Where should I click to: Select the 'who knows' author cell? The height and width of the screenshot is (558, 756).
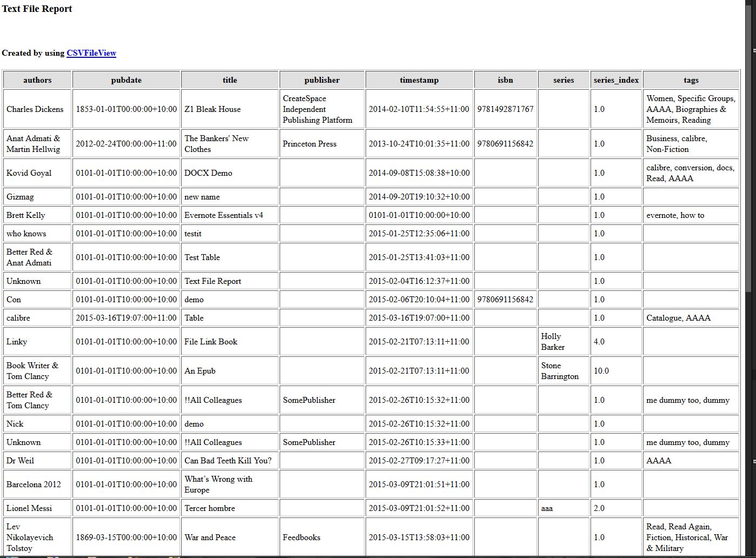[37, 234]
